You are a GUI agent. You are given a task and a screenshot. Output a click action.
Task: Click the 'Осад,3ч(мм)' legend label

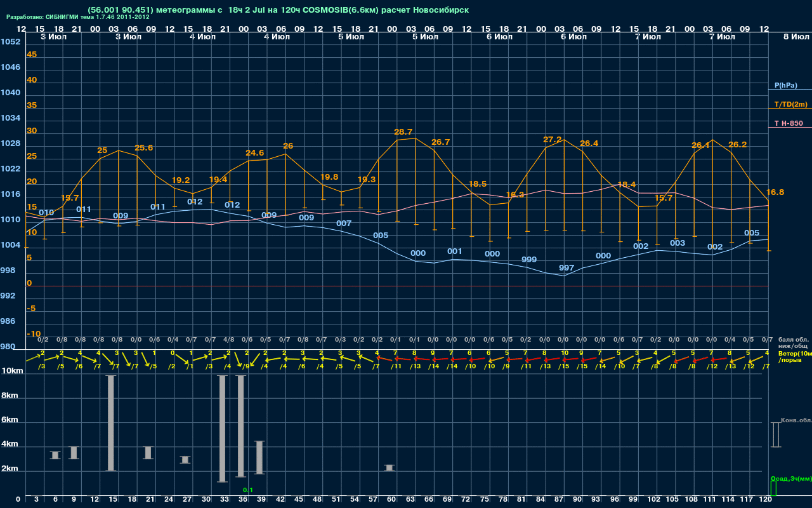point(791,478)
